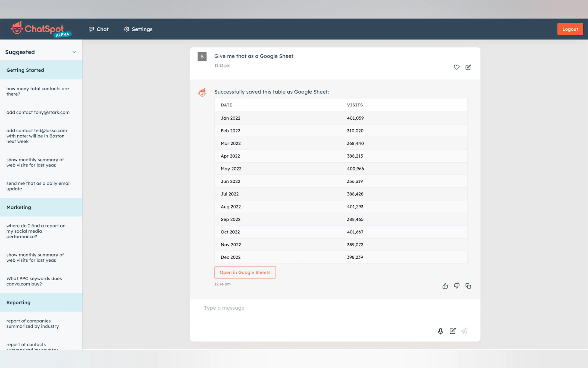The image size is (588, 368).
Task: Click the heart favorite icon on user message
Action: (457, 67)
